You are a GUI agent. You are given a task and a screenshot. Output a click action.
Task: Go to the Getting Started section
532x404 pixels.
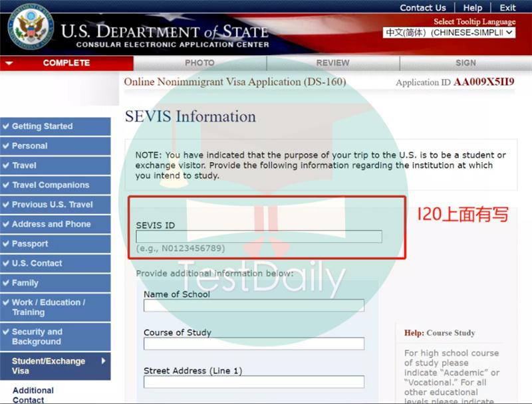(x=55, y=126)
